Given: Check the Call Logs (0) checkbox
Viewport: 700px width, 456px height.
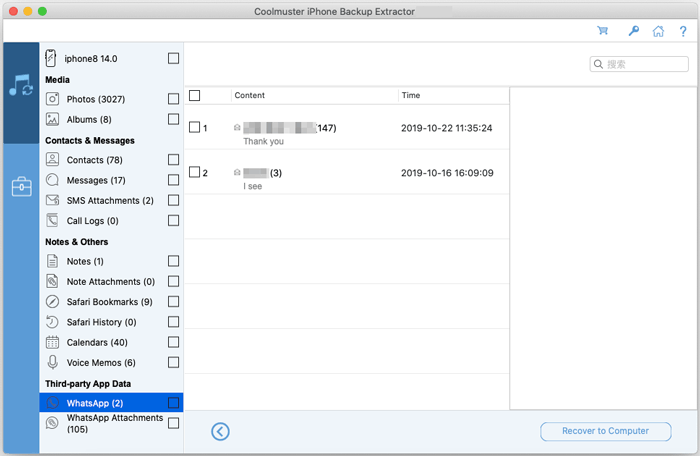Looking at the screenshot, I should click(x=174, y=220).
